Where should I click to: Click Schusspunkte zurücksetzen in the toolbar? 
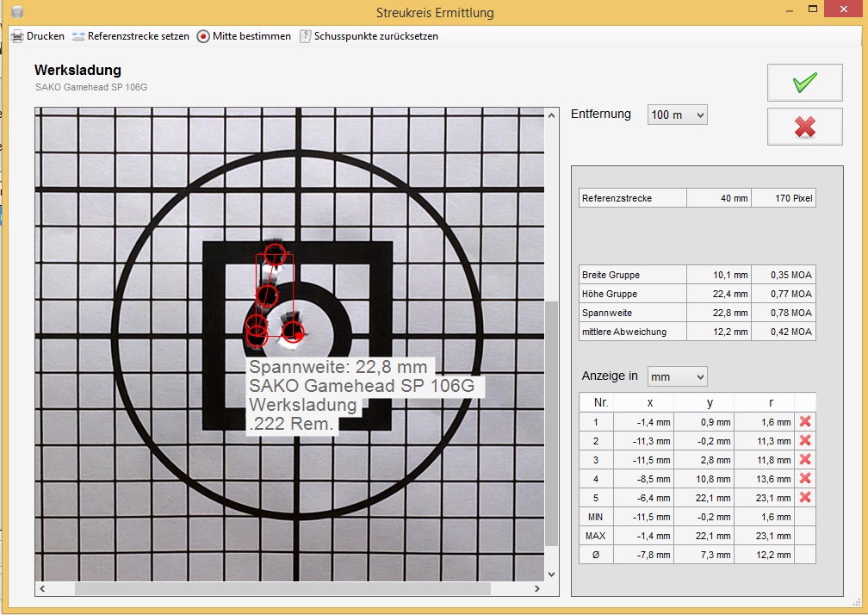pos(376,36)
